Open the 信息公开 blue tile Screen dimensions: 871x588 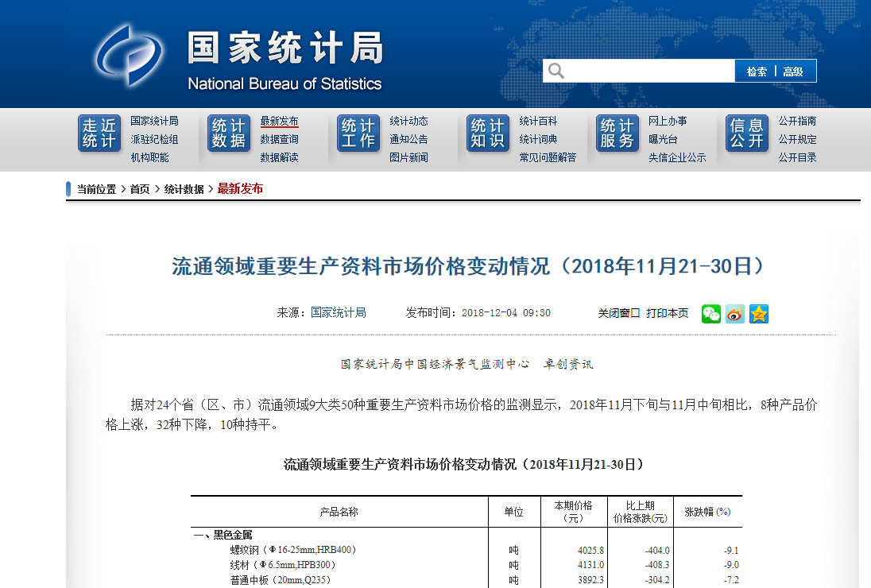coord(747,133)
